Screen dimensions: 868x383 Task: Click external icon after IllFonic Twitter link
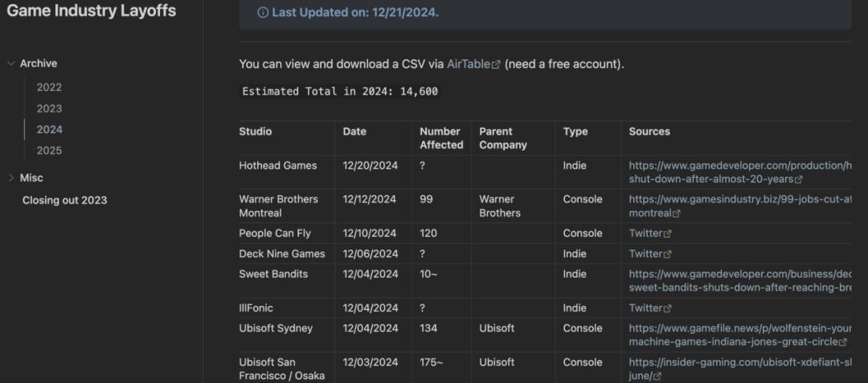tap(668, 308)
